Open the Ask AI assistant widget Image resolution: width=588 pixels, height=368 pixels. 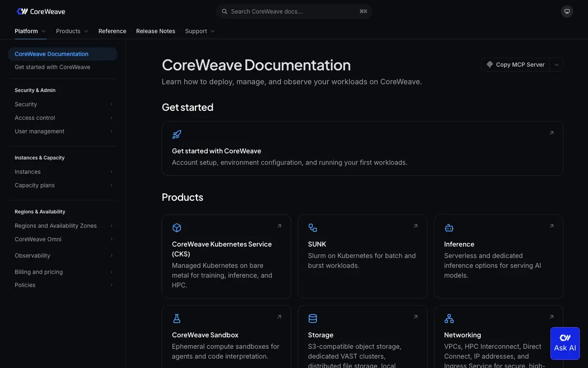[565, 342]
